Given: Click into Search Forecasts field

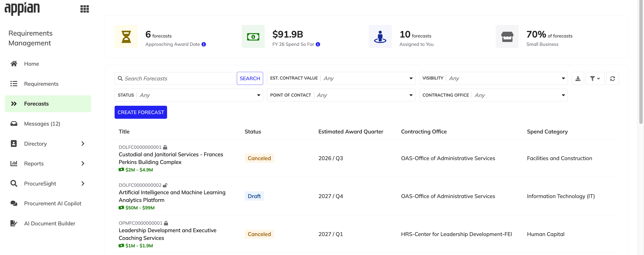Looking at the screenshot, I should [175, 78].
